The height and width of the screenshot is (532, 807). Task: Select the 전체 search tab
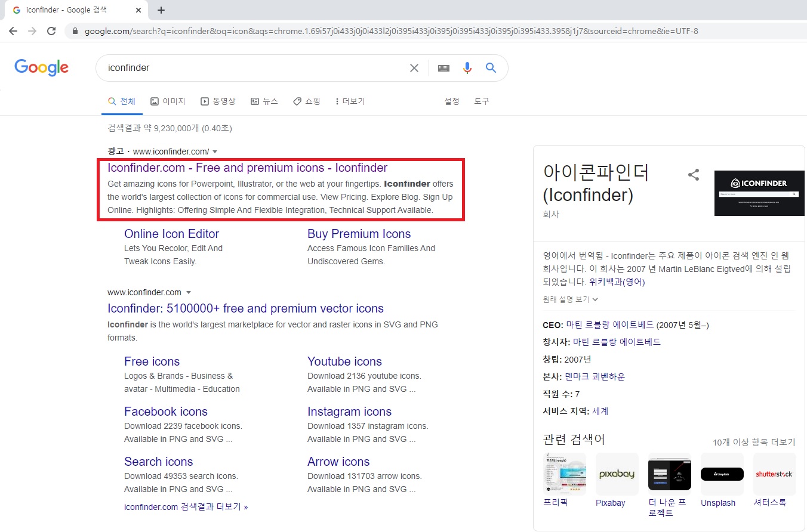[122, 101]
